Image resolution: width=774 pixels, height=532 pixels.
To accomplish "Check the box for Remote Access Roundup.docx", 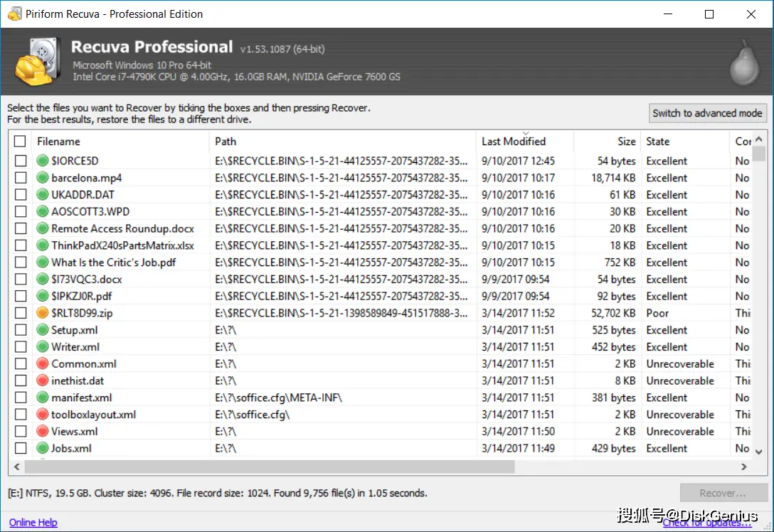I will tap(21, 228).
